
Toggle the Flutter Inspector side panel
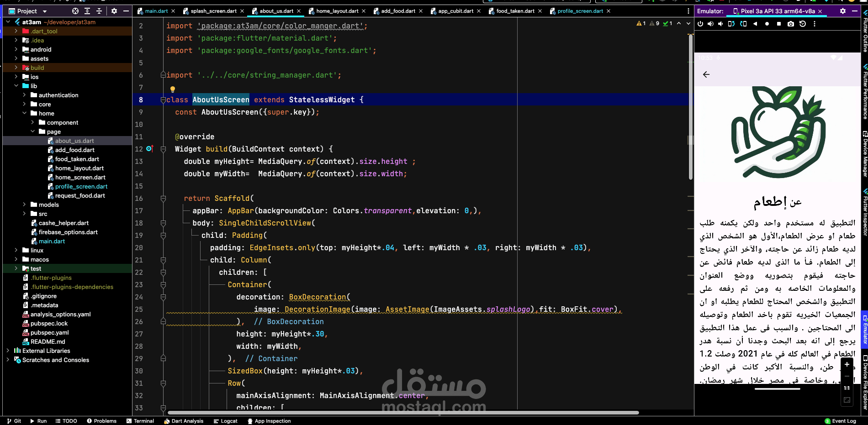[x=865, y=212]
